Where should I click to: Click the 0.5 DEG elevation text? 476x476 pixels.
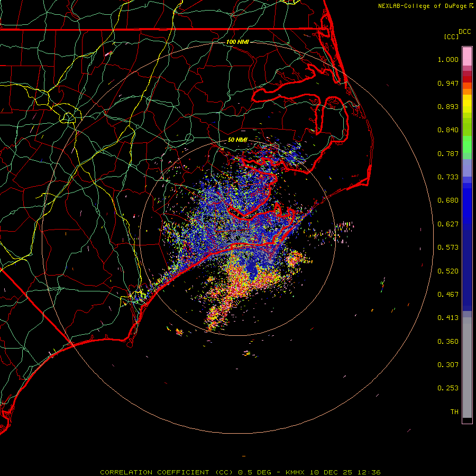click(x=254, y=472)
